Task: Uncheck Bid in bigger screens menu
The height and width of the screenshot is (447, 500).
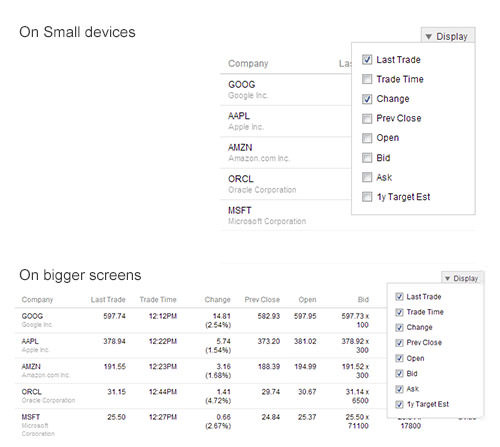Action: [399, 374]
